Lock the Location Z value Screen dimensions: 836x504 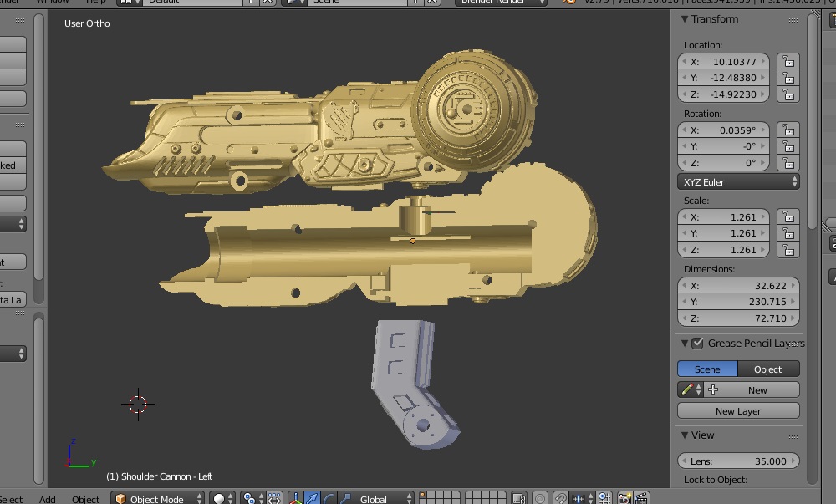click(788, 94)
